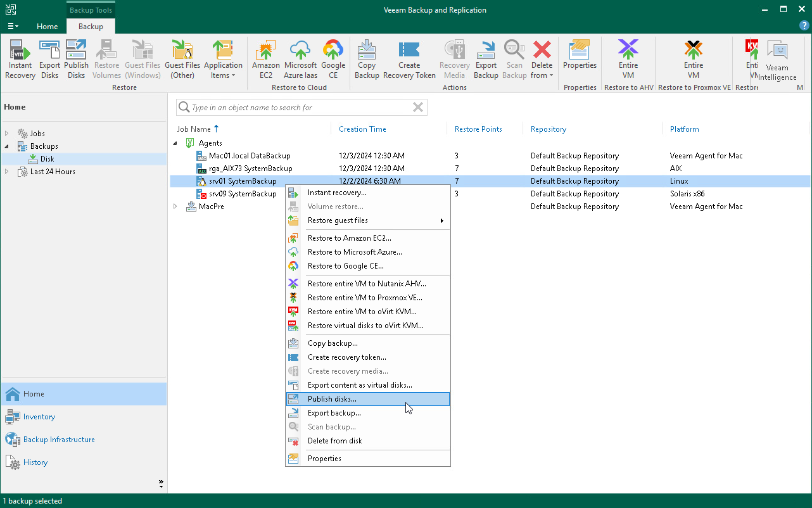Sort by Creation Time column header

click(x=362, y=129)
